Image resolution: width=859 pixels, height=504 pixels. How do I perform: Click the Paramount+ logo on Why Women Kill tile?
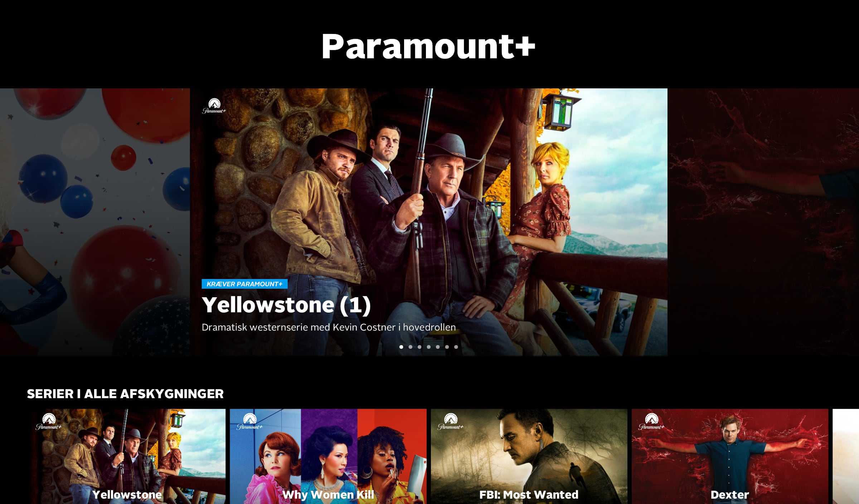249,421
